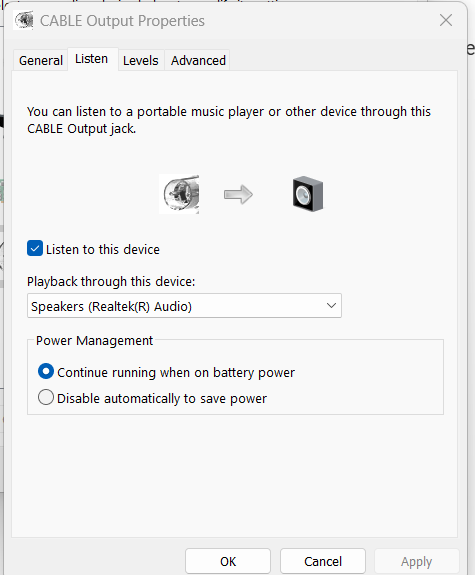
Task: Click the Apply button
Action: coord(417,561)
